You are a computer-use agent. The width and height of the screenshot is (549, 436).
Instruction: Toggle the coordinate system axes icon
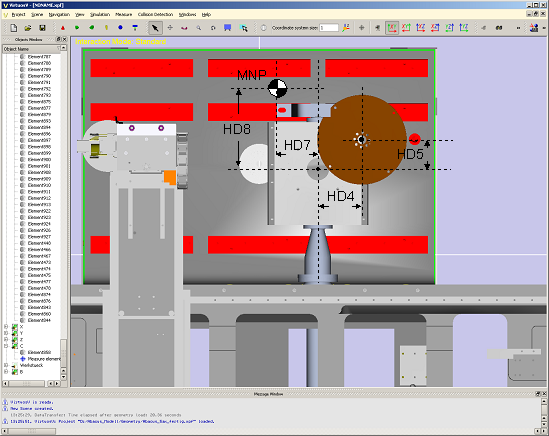tap(346, 28)
